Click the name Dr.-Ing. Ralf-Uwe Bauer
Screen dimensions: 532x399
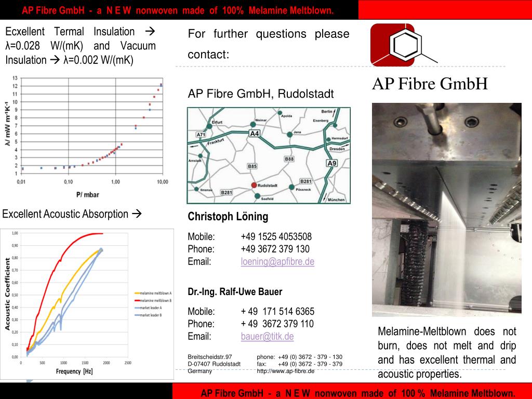tap(235, 292)
